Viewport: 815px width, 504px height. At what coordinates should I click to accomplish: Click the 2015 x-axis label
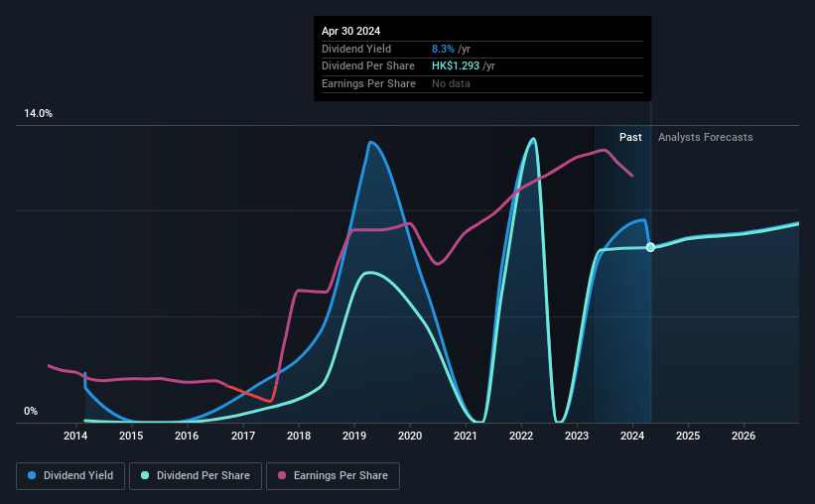click(131, 436)
